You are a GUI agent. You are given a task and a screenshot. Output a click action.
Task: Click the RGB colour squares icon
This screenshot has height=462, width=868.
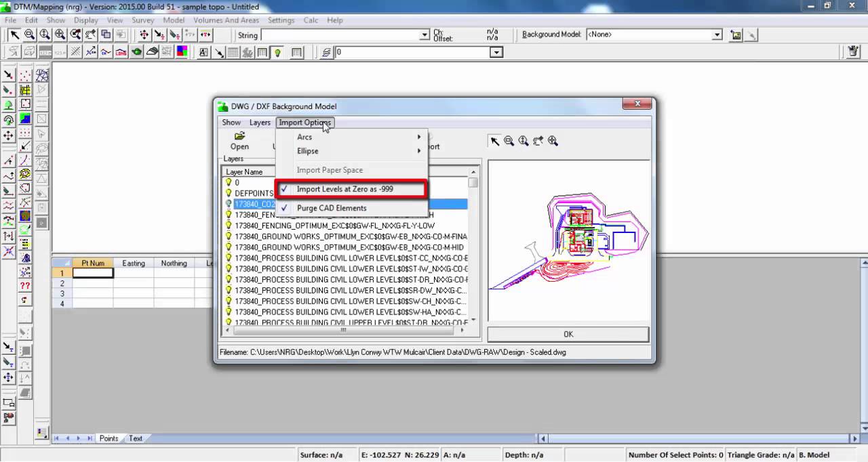point(182,52)
